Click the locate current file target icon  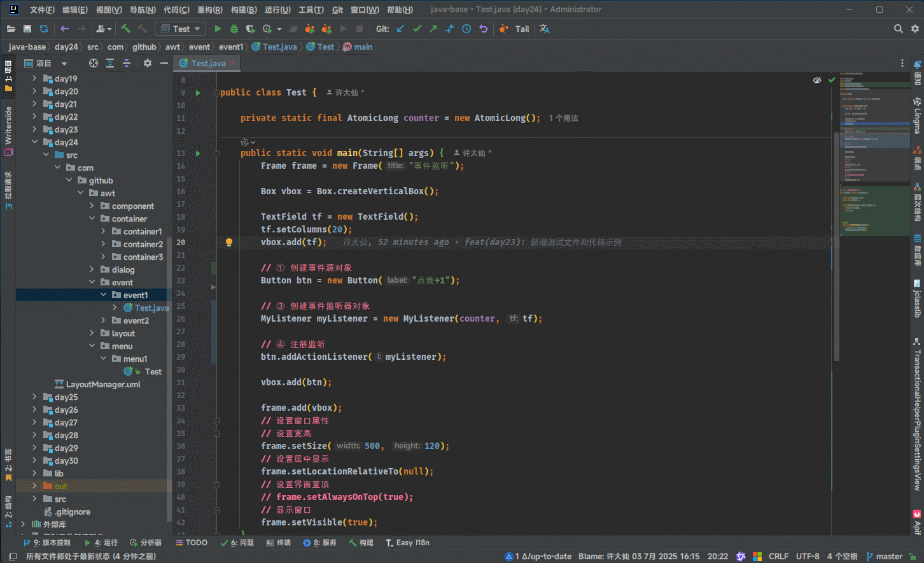click(x=94, y=63)
